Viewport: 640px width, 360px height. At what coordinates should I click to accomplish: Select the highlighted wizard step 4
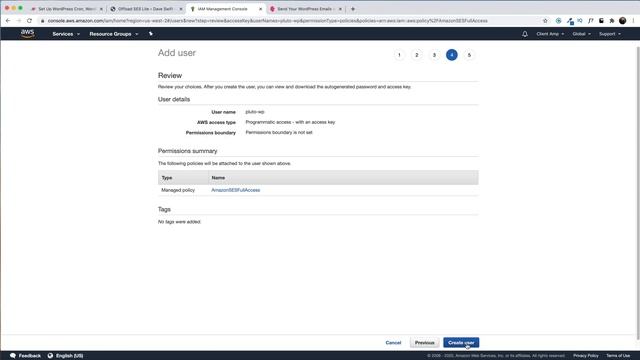(x=451, y=55)
